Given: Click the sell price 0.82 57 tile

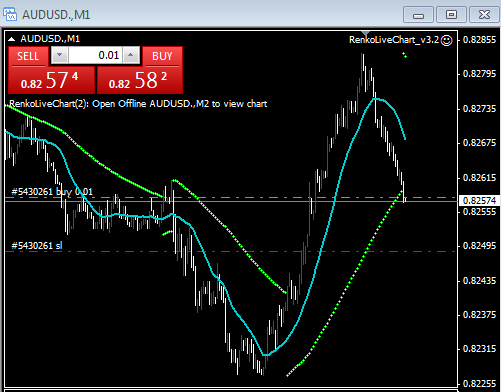Looking at the screenshot, I should (x=52, y=80).
